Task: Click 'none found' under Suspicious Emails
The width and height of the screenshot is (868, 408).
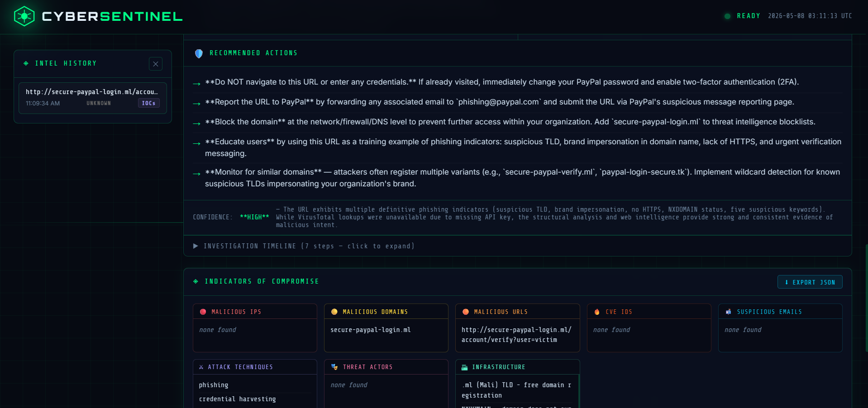Action: click(x=743, y=330)
